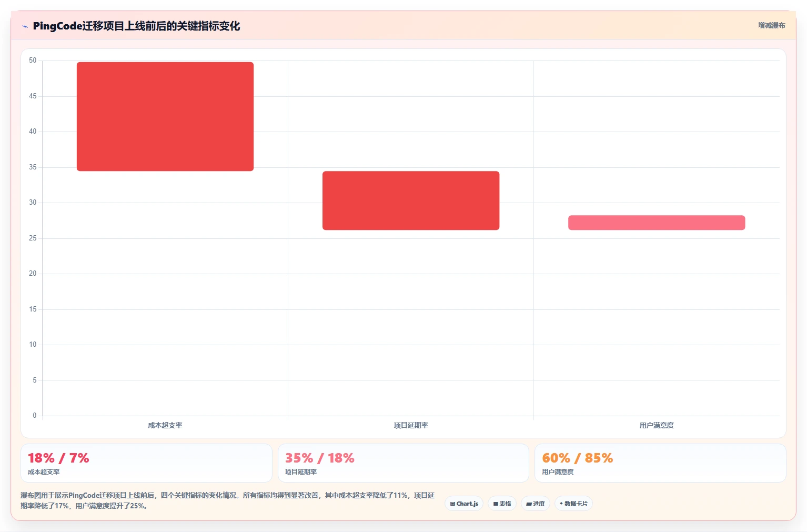The image size is (807, 532).
Task: Click the 项目延期率 x-axis label
Action: [411, 425]
